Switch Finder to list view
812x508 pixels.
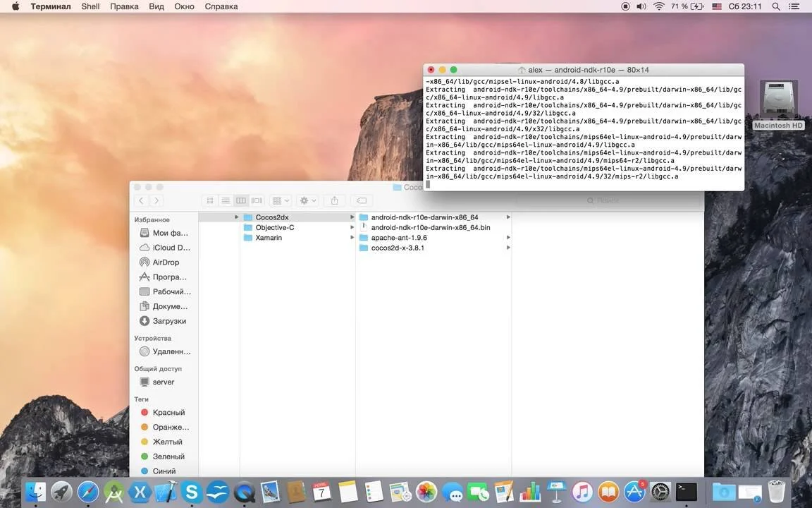tap(226, 200)
